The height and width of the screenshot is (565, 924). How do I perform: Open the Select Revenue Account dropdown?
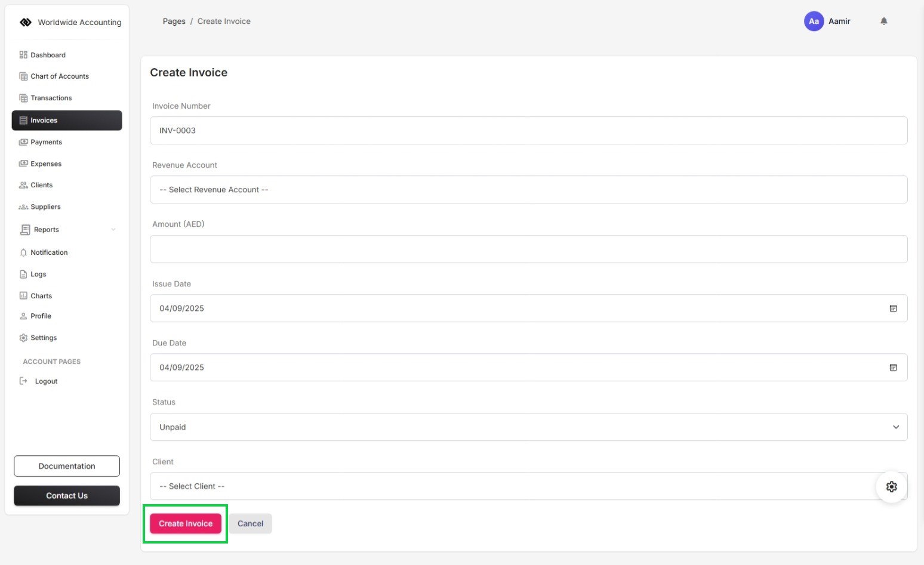528,190
